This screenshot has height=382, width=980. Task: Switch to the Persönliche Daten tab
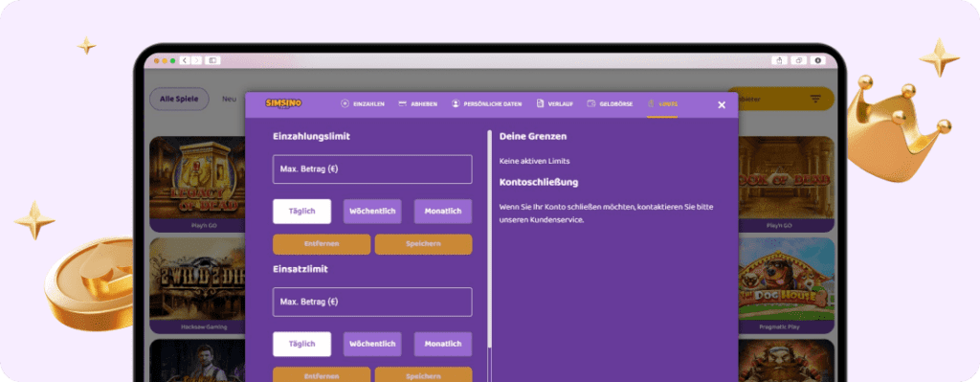[486, 103]
